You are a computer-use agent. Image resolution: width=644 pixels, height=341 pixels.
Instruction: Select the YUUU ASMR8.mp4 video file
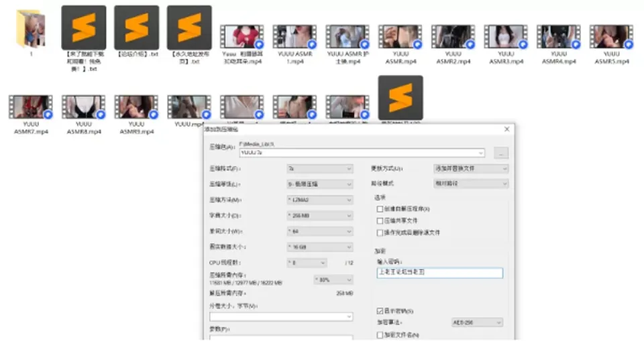tap(84, 107)
